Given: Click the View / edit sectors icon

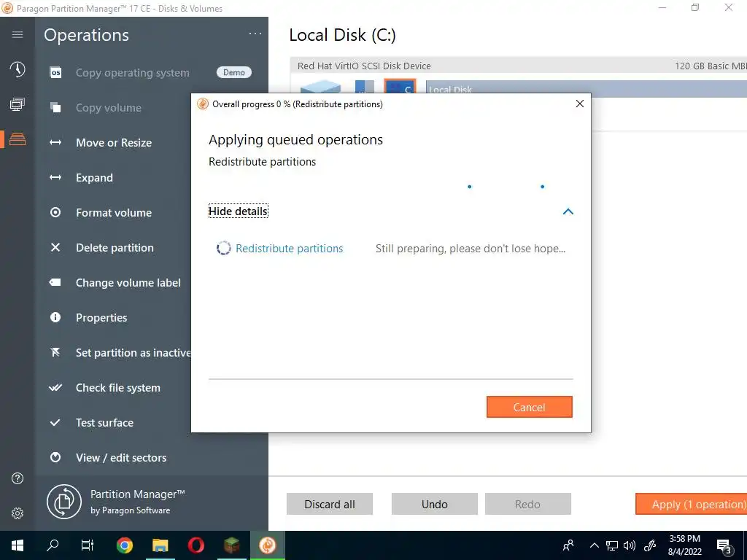Looking at the screenshot, I should point(55,458).
